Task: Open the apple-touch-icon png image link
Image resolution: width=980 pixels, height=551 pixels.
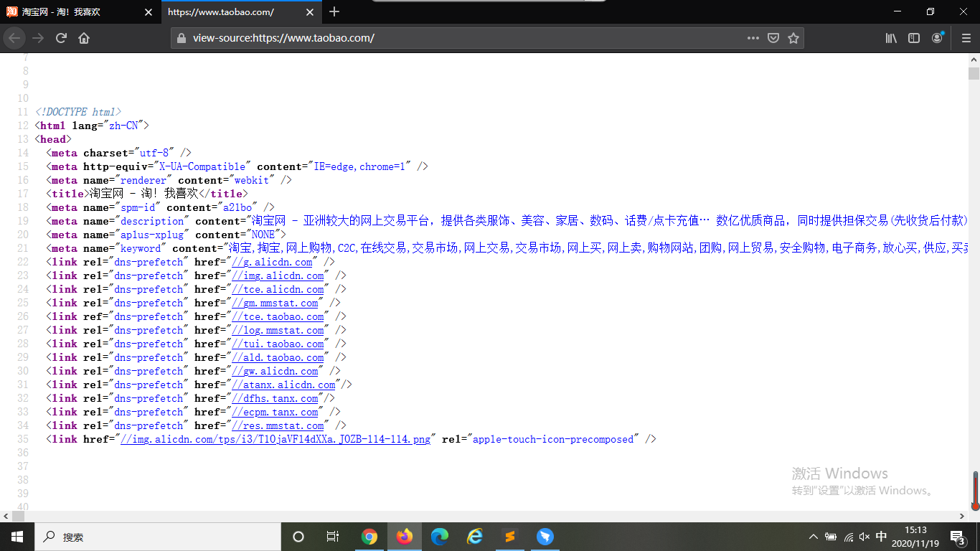Action: click(x=275, y=440)
